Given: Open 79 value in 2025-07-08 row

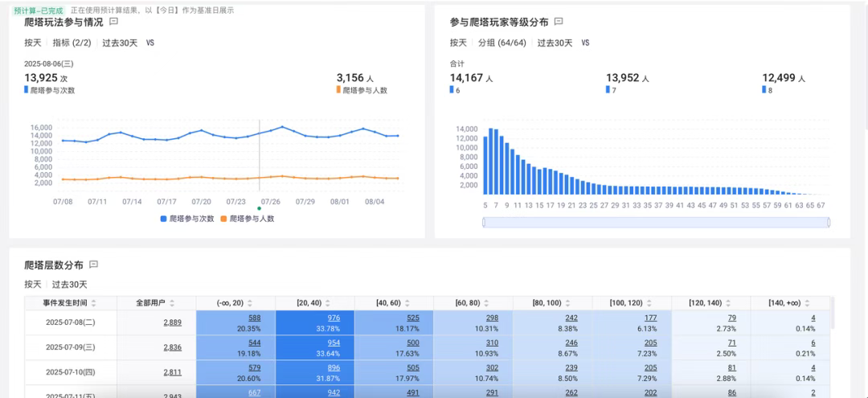Looking at the screenshot, I should tap(732, 318).
